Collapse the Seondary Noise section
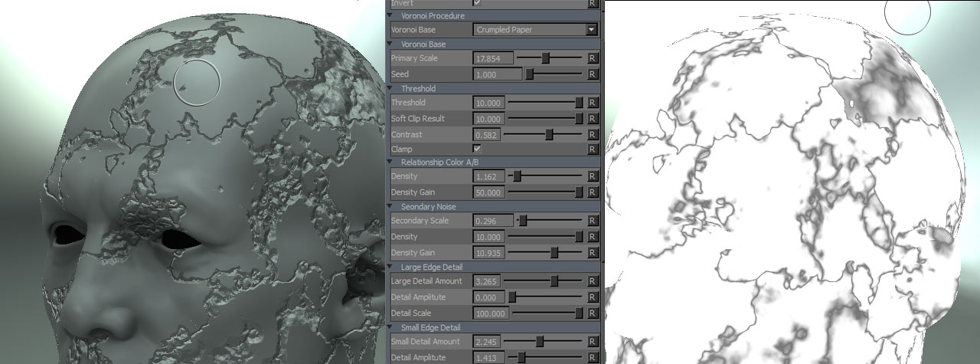Image resolution: width=980 pixels, height=364 pixels. [394, 206]
